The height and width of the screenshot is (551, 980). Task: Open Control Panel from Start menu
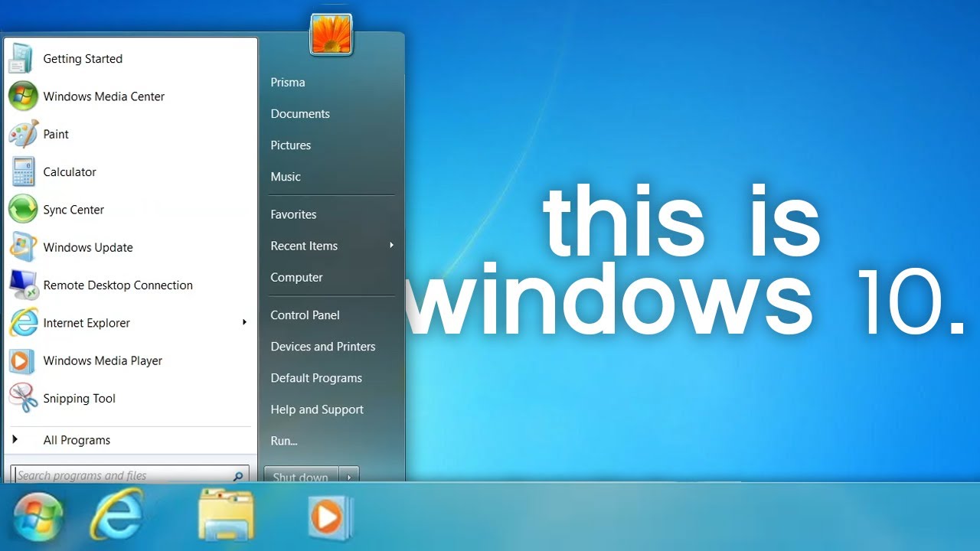pos(305,315)
